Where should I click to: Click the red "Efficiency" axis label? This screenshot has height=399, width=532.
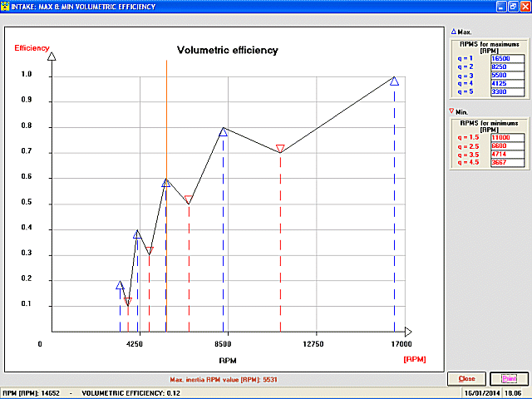click(32, 48)
